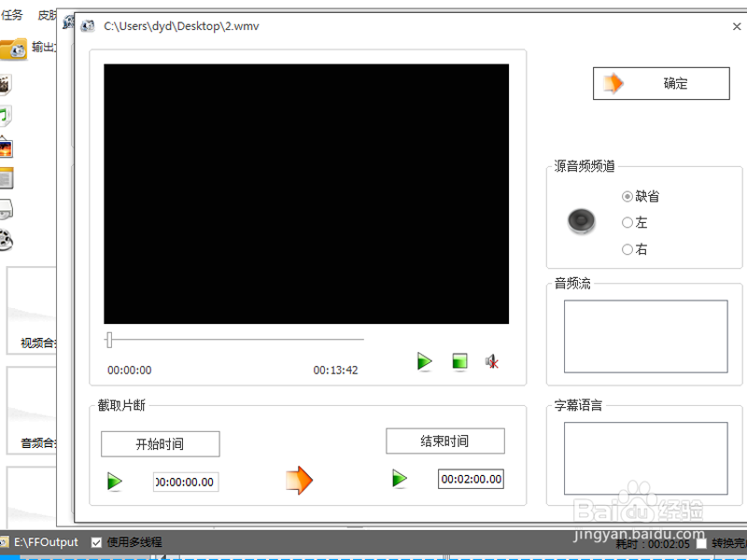Screen dimensions: 747x560
Task: Click the 视频合并 tile in main window
Action: (32, 311)
